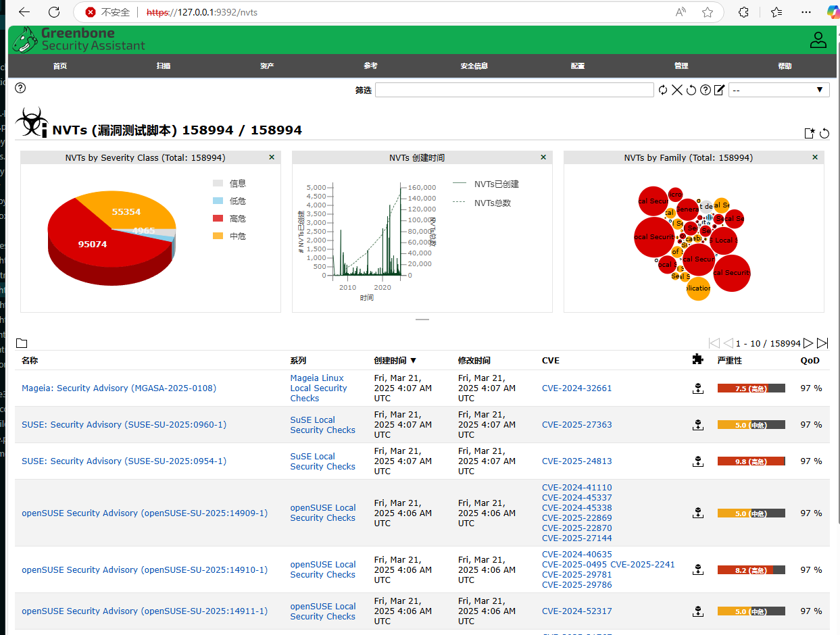Screen dimensions: 840x635
Task: Click the folder icon above the table
Action: 21,343
